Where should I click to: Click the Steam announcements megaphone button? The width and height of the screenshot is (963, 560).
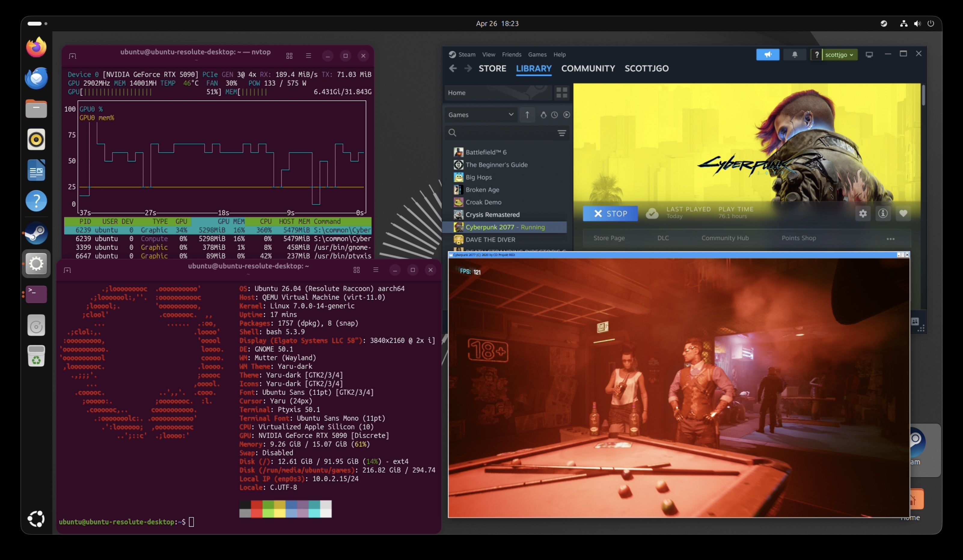coord(767,55)
